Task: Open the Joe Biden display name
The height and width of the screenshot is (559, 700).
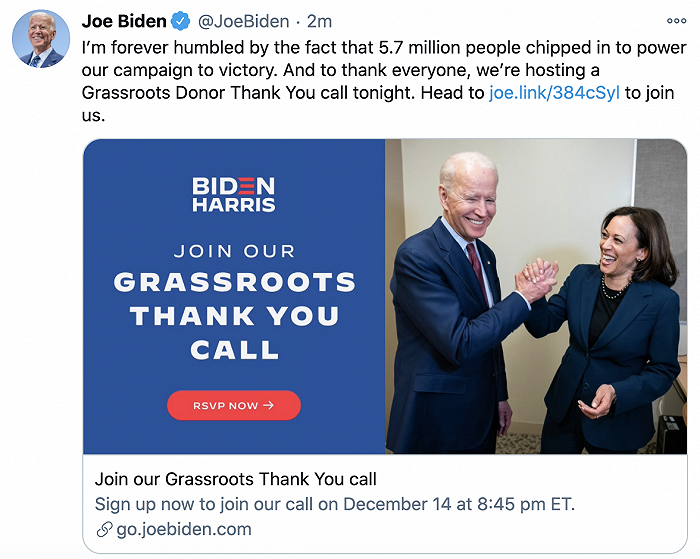Action: (x=124, y=21)
